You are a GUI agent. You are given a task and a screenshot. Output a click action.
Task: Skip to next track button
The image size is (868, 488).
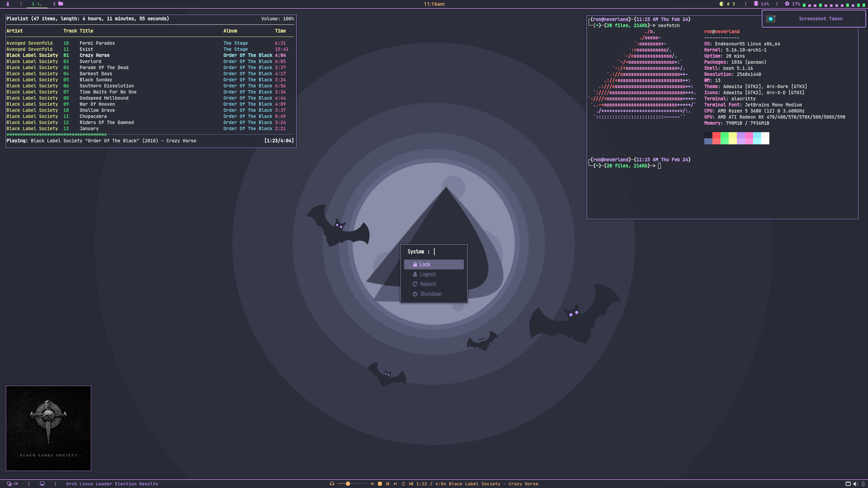395,484
